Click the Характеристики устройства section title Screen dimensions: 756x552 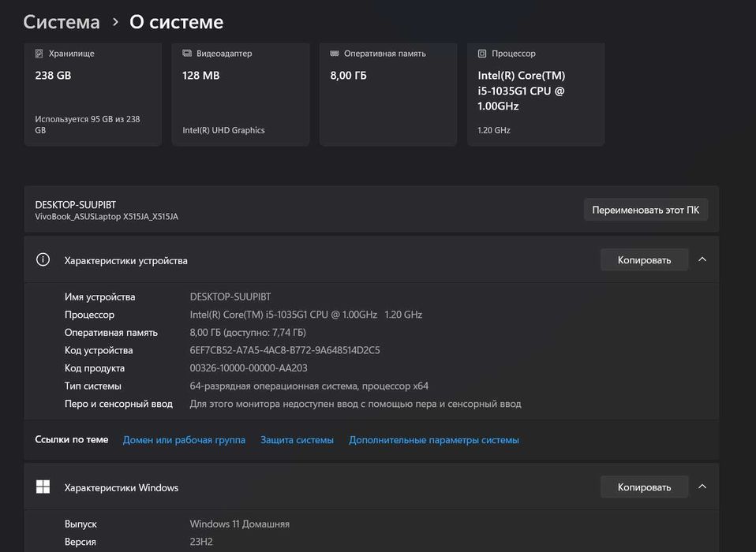[x=125, y=260]
